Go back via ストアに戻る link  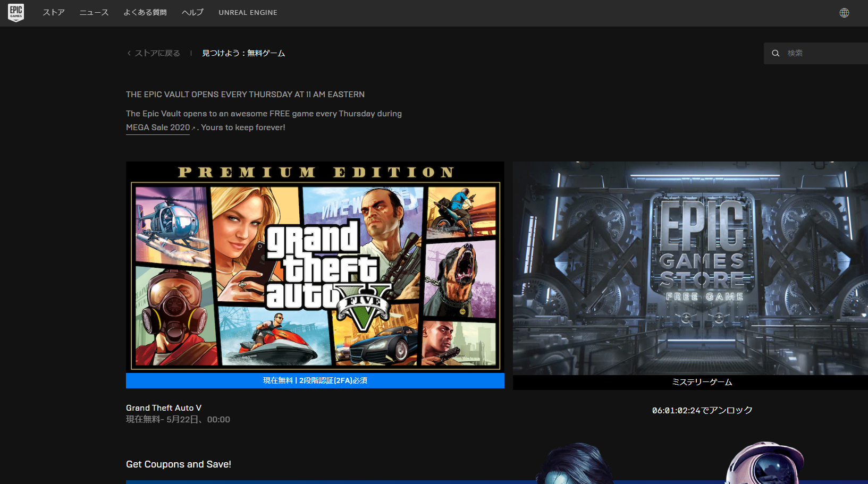(157, 53)
